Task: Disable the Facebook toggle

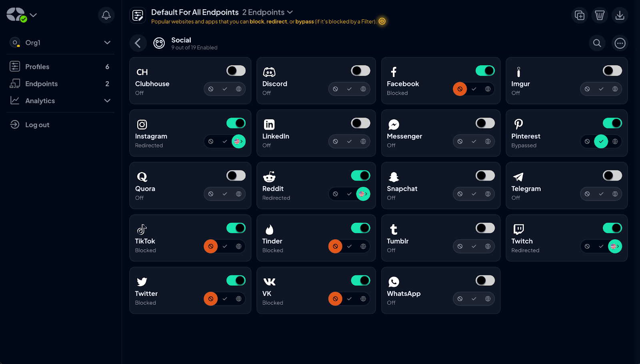Action: click(485, 71)
